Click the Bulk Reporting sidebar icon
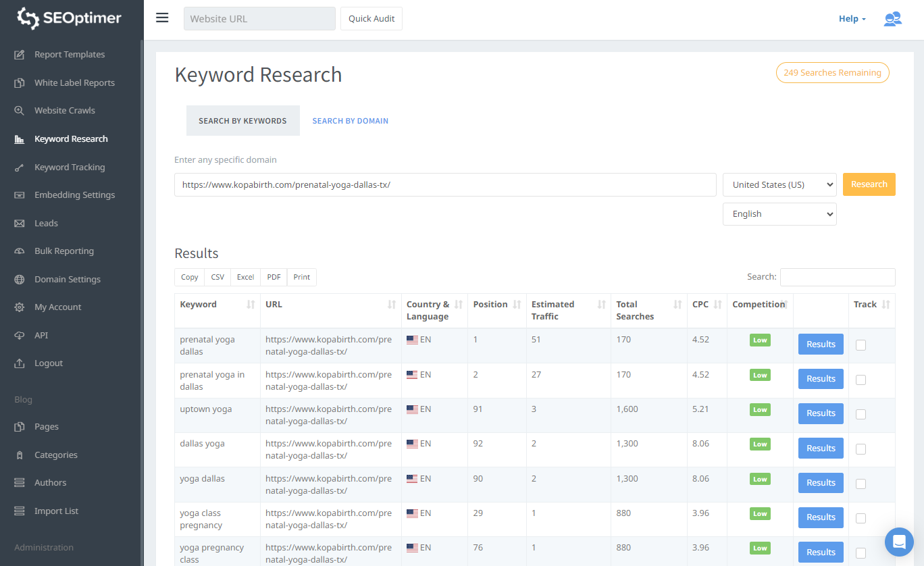 click(20, 251)
